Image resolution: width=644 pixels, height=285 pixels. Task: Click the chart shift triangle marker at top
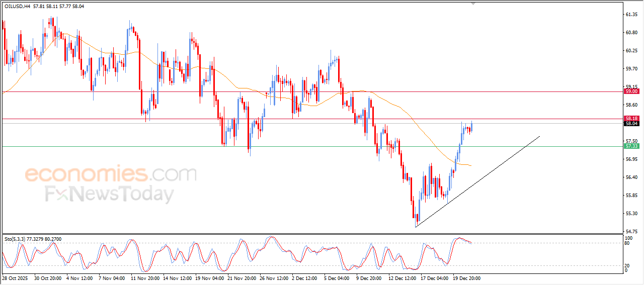pyautogui.click(x=473, y=3)
